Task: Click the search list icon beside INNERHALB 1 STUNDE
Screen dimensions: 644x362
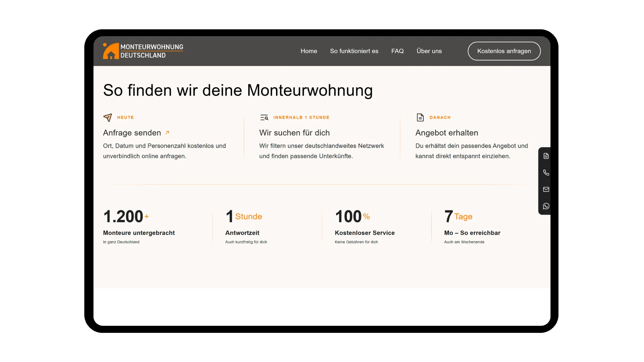Action: click(x=264, y=117)
